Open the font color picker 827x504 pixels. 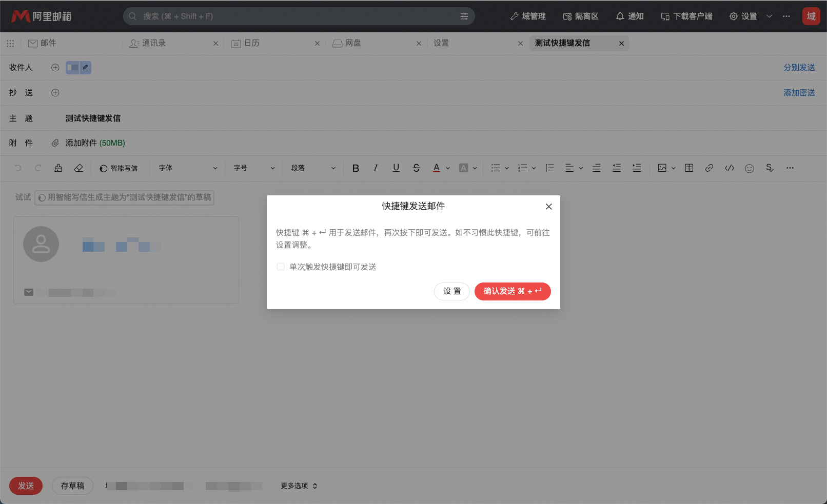coord(437,168)
